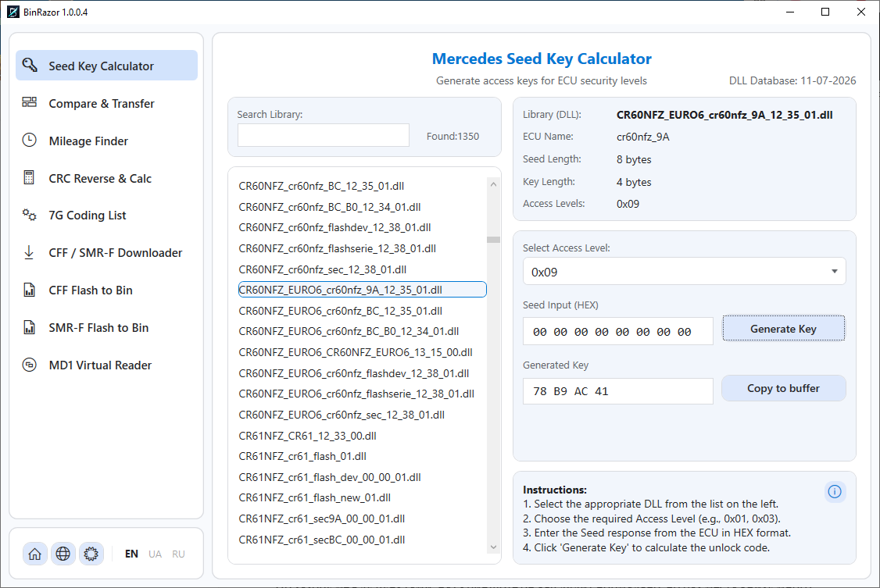Screen dimensions: 880x588
Task: Click the info icon in Instructions
Action: pyautogui.click(x=835, y=492)
